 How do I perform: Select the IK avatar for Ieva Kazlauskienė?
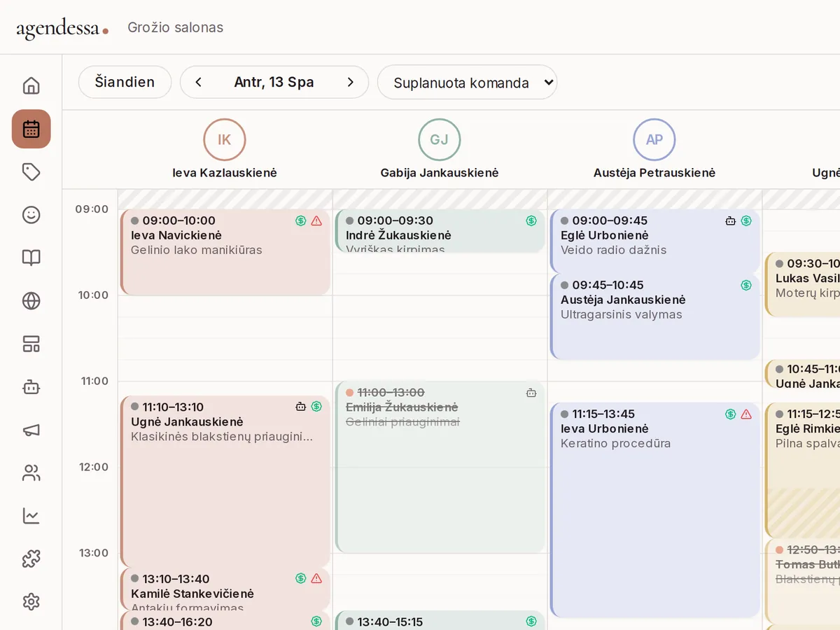pyautogui.click(x=225, y=139)
